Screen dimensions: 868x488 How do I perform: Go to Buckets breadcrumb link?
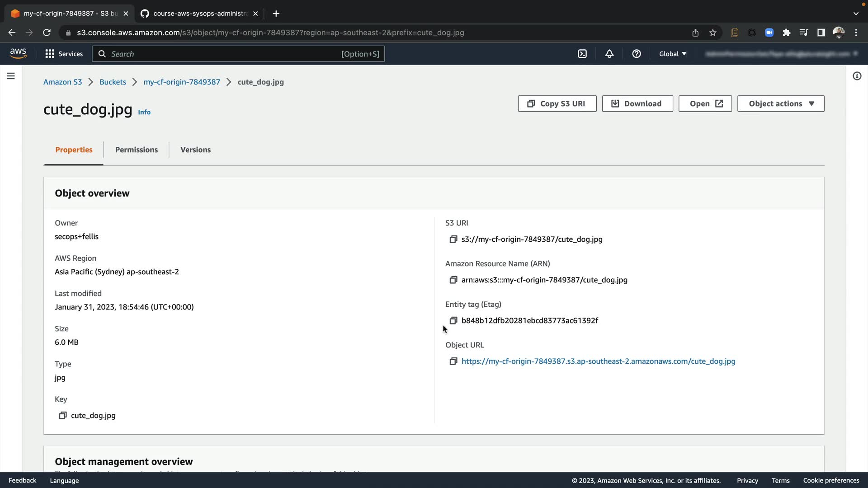point(113,82)
